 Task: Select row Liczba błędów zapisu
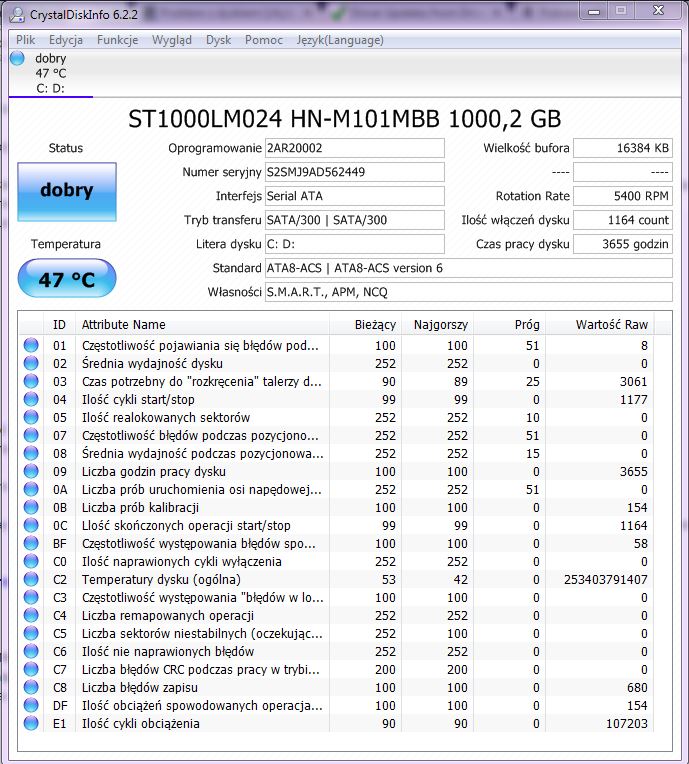pyautogui.click(x=337, y=688)
